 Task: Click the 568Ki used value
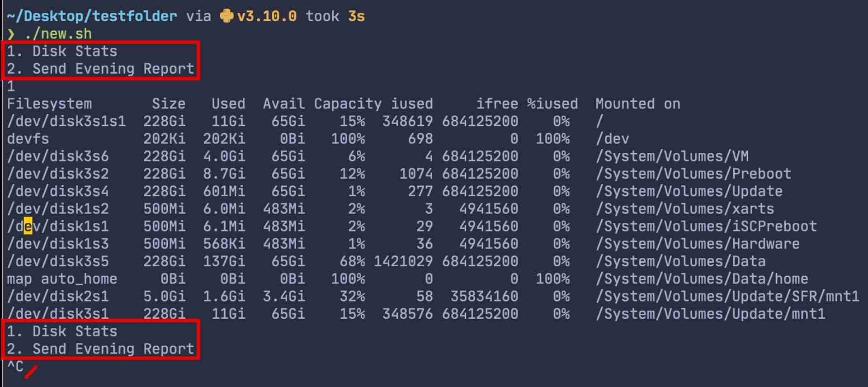[224, 244]
